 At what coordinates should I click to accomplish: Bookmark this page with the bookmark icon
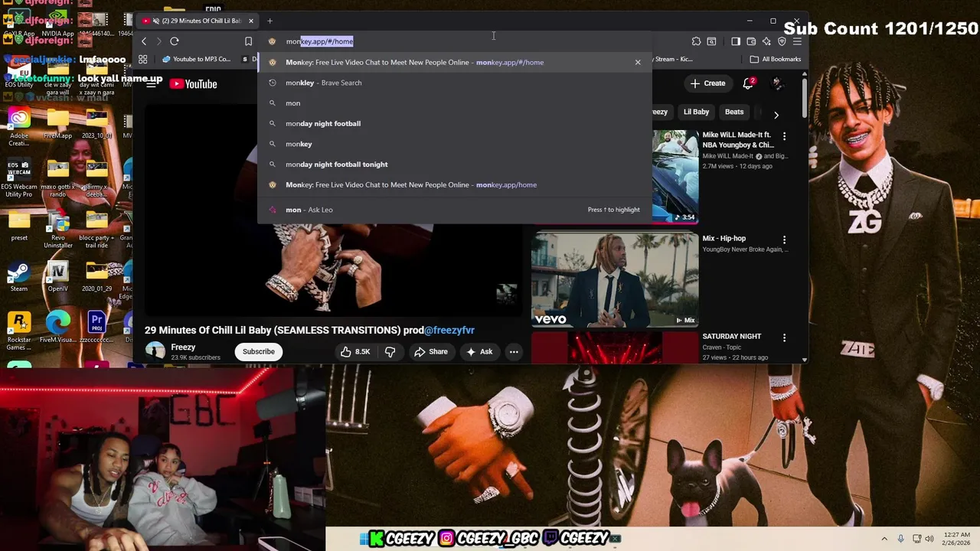click(248, 41)
